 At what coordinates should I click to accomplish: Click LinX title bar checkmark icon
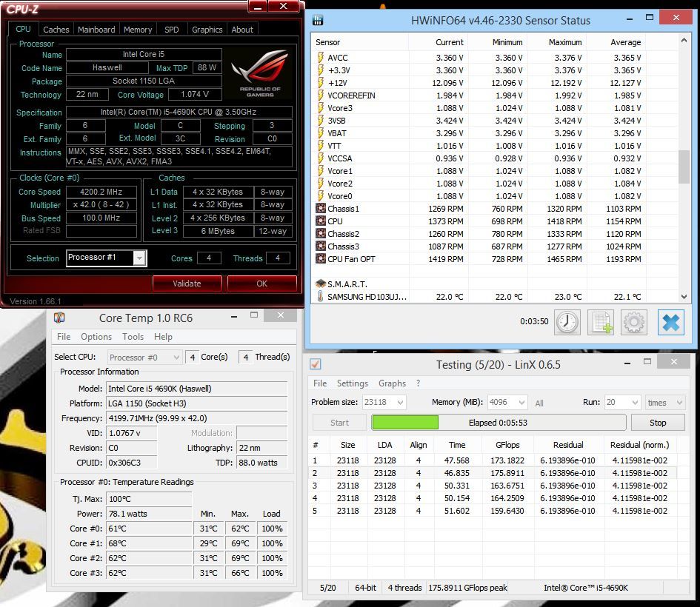click(315, 364)
